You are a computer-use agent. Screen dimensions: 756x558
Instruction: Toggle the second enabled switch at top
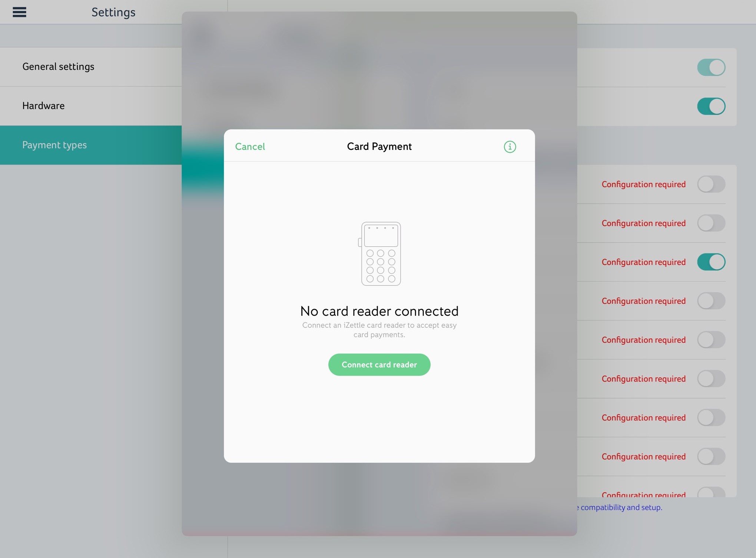click(x=710, y=106)
